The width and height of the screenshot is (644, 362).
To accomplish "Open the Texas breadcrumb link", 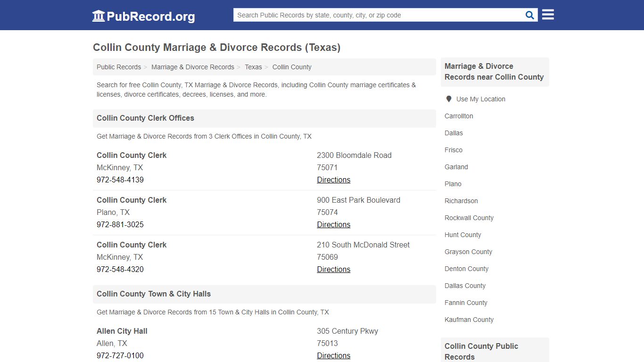I will pyautogui.click(x=253, y=67).
